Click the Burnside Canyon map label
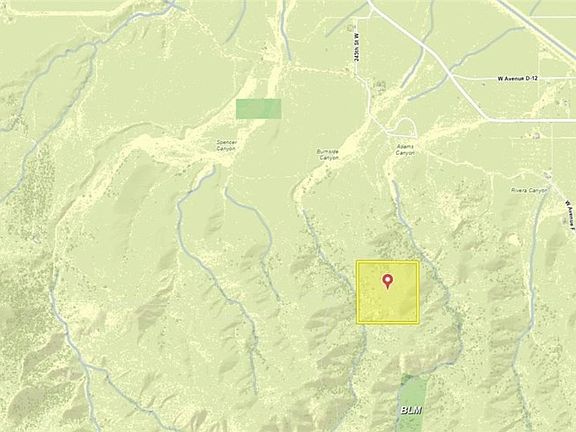This screenshot has height=432, width=576. coord(328,155)
